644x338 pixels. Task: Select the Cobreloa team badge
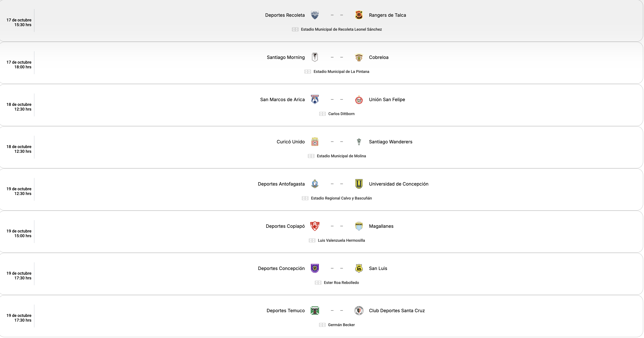pyautogui.click(x=359, y=57)
